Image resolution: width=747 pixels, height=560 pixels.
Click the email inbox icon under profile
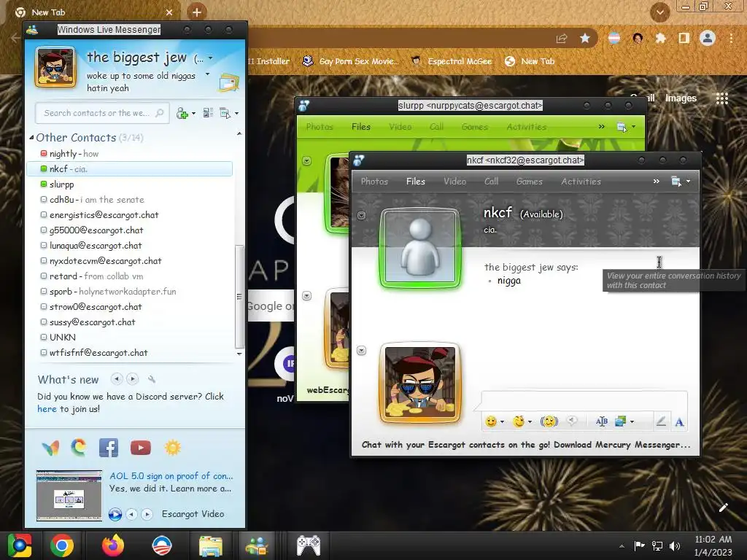click(229, 82)
